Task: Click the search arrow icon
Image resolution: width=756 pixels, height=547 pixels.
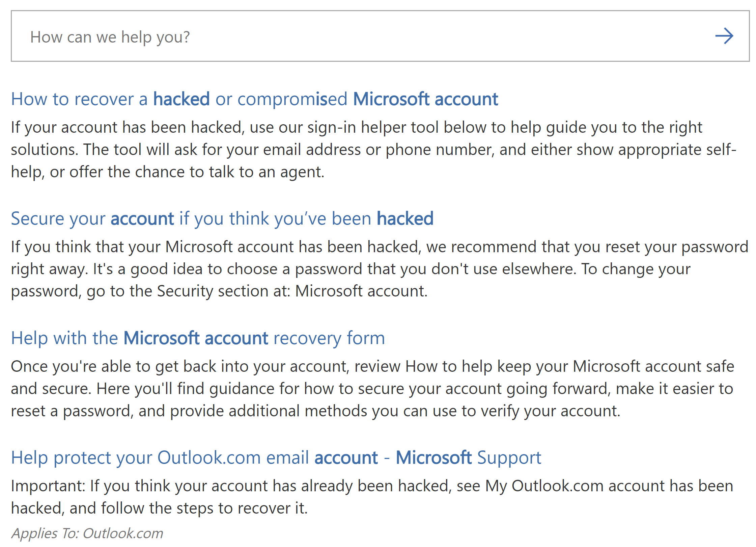Action: 724,36
